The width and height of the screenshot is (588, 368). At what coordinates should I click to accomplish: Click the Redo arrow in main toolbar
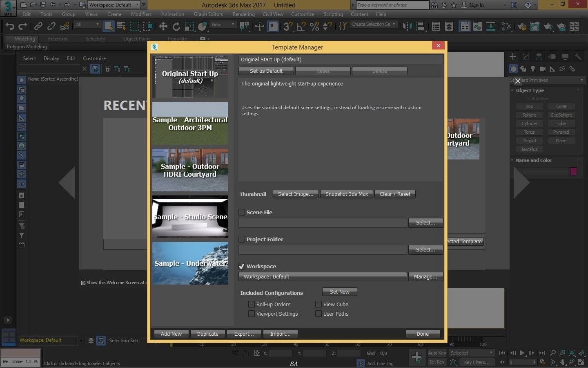23,26
